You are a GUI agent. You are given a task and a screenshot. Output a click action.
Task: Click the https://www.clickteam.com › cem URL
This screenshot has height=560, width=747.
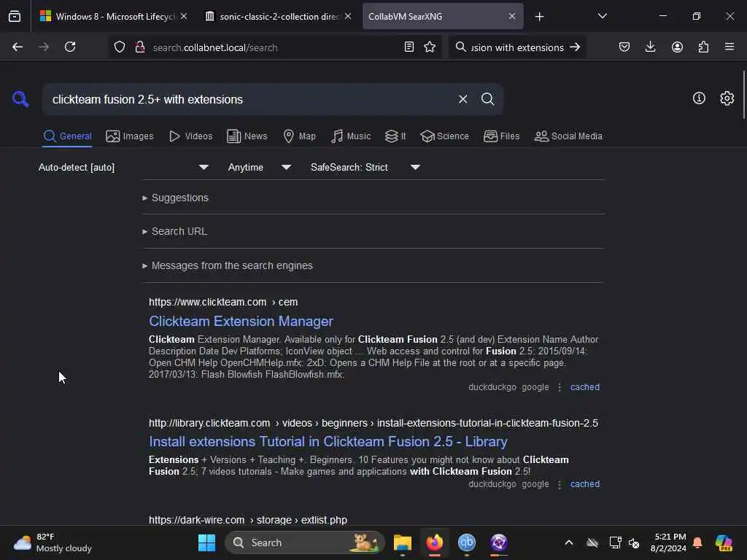(x=223, y=302)
